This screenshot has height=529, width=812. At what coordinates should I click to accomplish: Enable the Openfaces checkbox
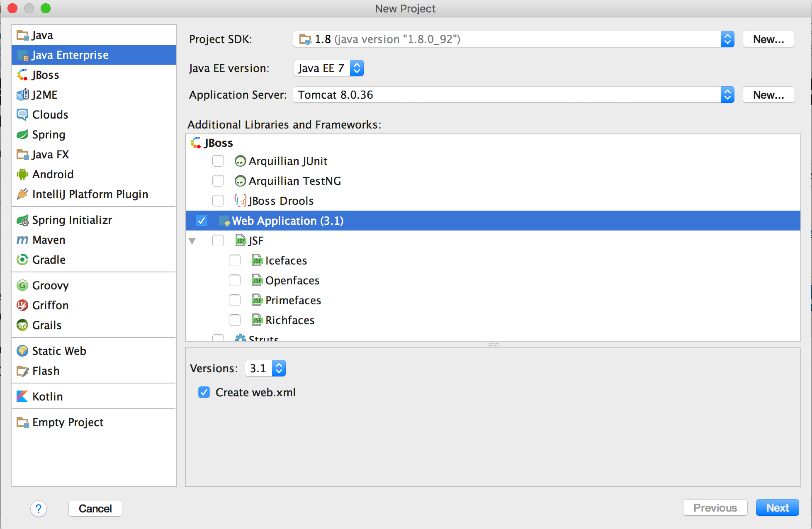point(235,281)
